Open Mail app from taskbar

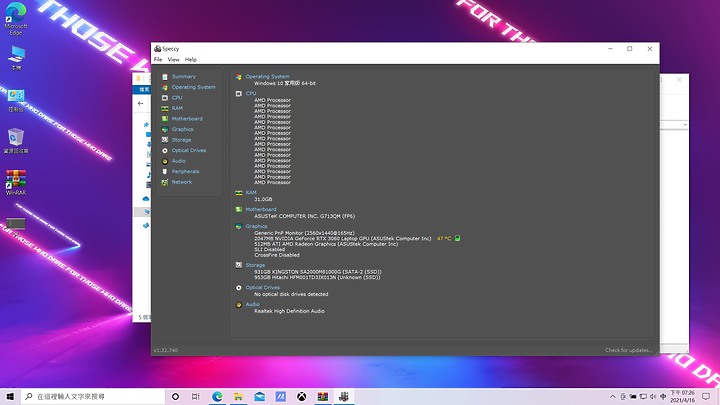259,396
